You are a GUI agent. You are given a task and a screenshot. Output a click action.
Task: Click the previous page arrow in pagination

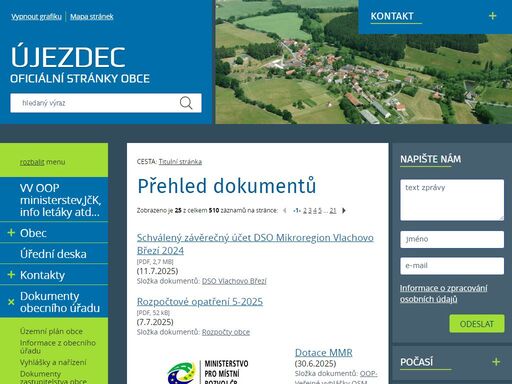[285, 210]
